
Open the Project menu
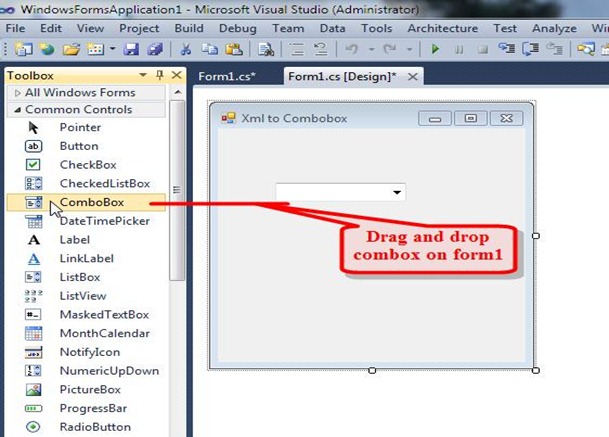coord(139,28)
